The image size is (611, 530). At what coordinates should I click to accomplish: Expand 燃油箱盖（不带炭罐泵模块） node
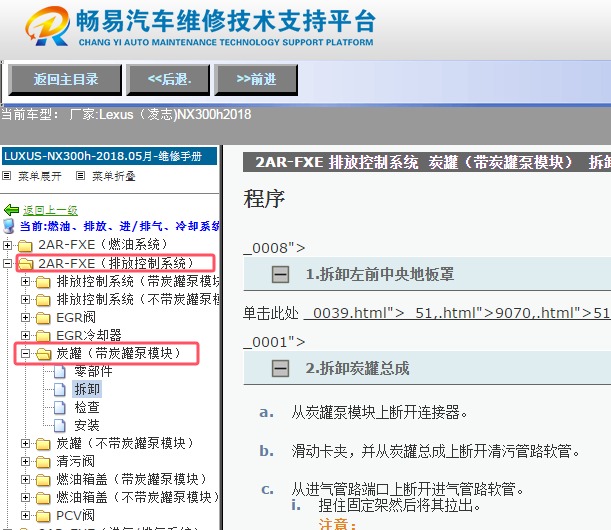pos(25,498)
